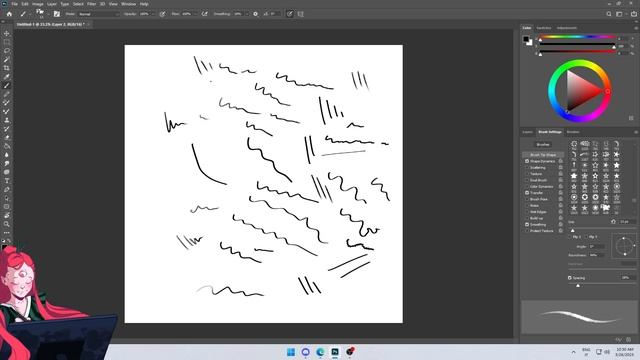Open the Color panel flyout menu
The image size is (640, 360).
636,28
